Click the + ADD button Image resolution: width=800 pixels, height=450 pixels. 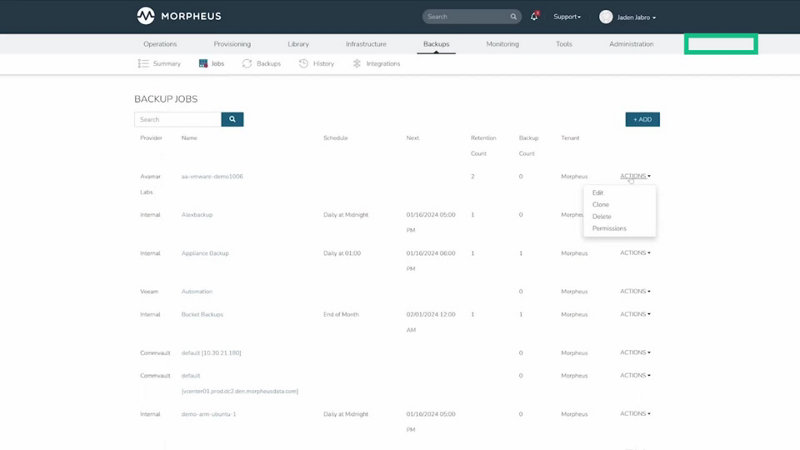click(642, 119)
